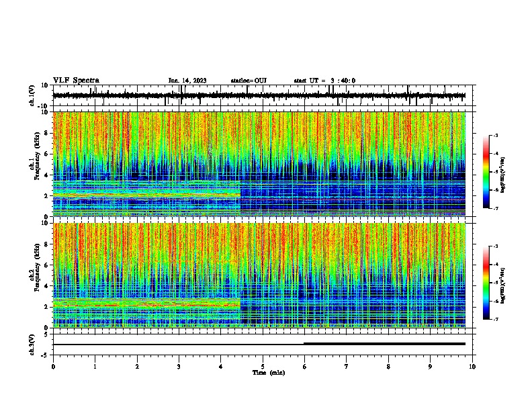Click the "VLF Spectra" plot title
Image resolution: width=532 pixels, height=411 pixels.
[76, 81]
